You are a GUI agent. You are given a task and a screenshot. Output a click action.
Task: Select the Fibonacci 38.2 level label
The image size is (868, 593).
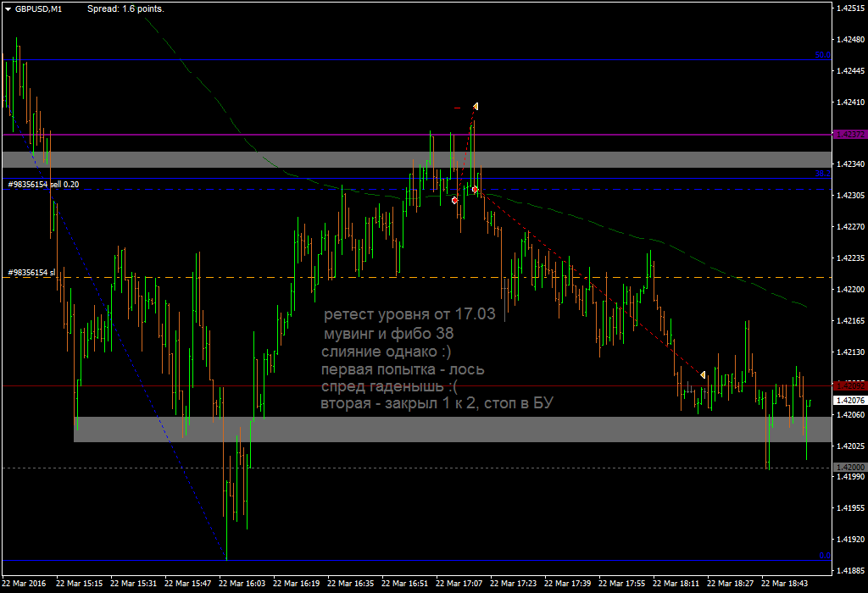[822, 173]
